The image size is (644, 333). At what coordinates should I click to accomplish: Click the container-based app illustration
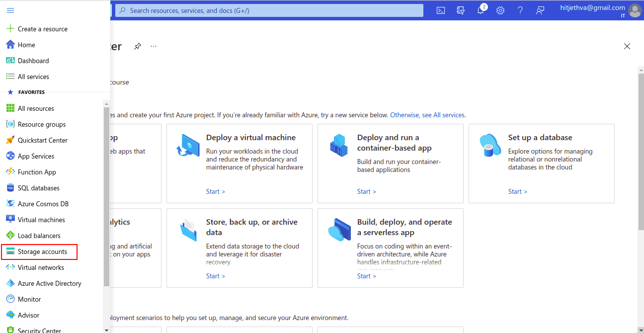[x=339, y=145]
